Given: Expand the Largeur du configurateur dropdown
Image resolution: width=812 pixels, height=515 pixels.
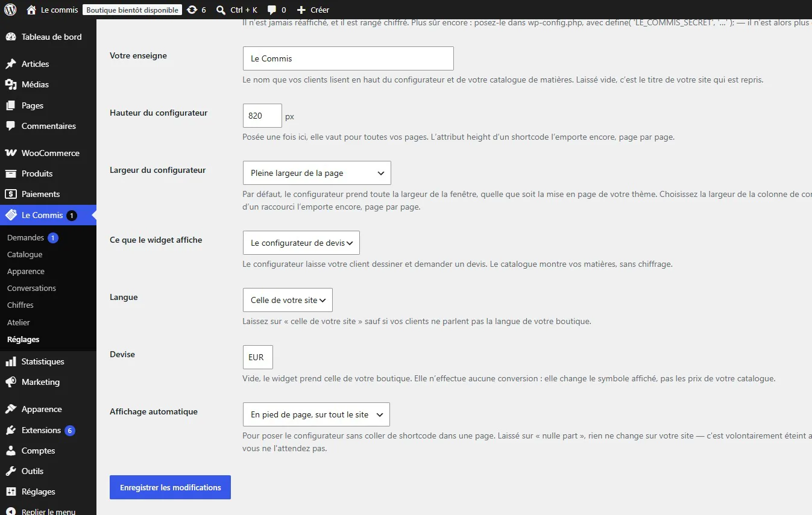Looking at the screenshot, I should click(x=316, y=173).
